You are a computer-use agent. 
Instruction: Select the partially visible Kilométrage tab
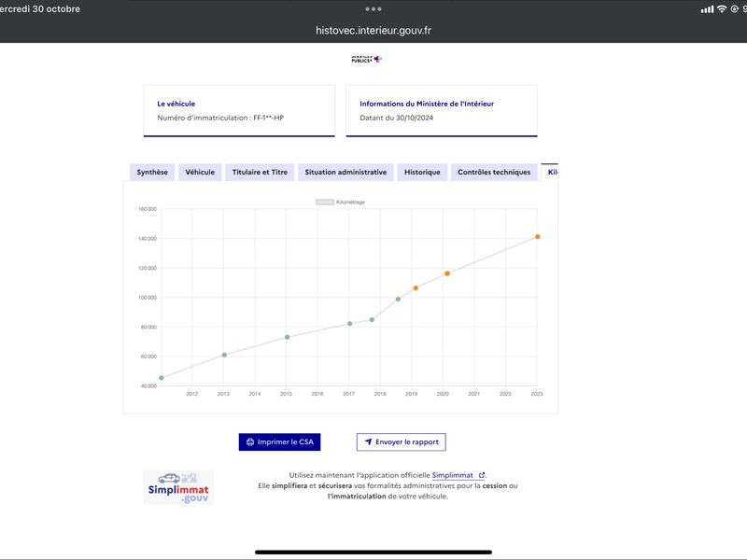tap(550, 173)
